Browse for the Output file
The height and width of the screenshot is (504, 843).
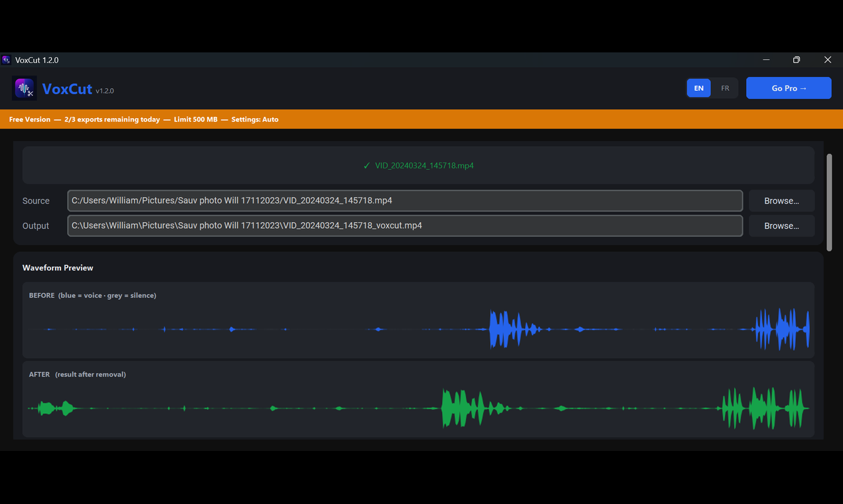(x=781, y=226)
